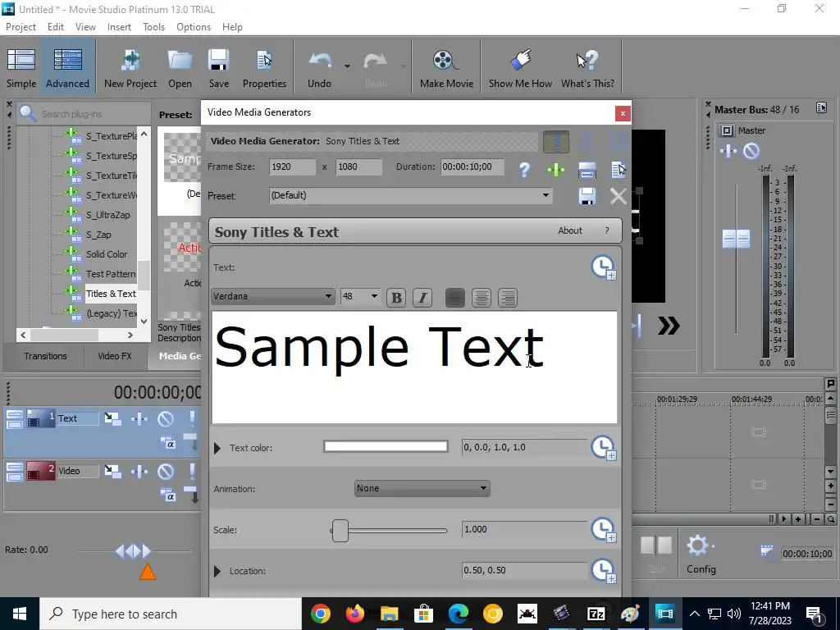The image size is (840, 630).
Task: Click the white Text color swatch
Action: 386,446
